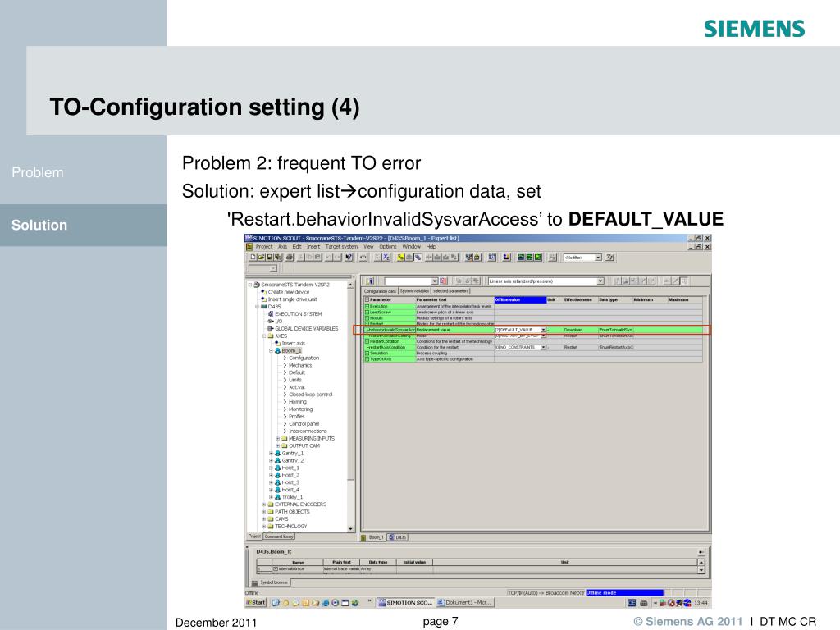The height and width of the screenshot is (630, 840).
Task: Switch to SIMOTION SCOUT taskbar button
Action: (x=405, y=603)
